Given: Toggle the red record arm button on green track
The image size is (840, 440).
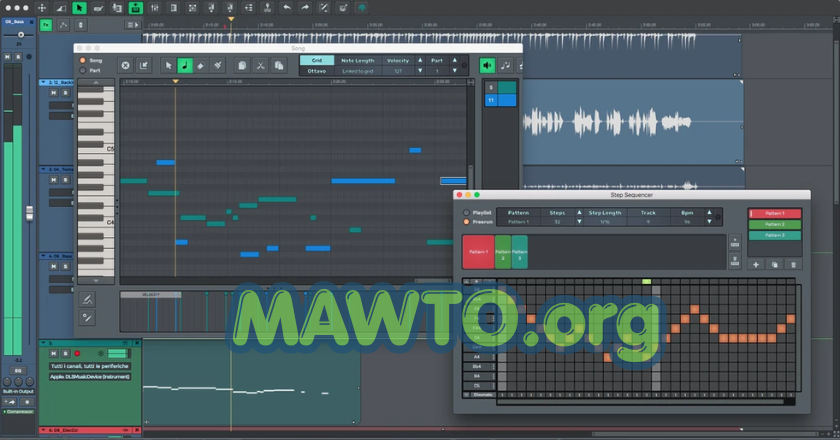Looking at the screenshot, I should (x=77, y=354).
